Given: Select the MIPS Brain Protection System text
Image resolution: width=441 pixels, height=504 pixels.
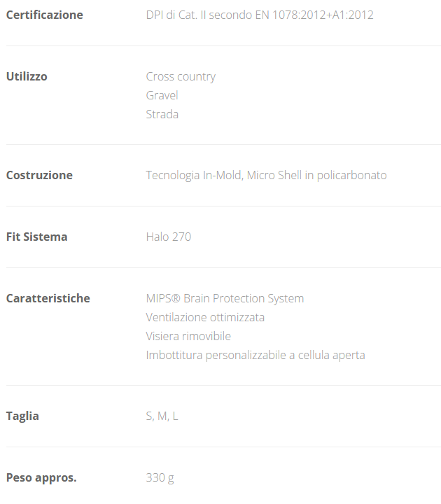Looking at the screenshot, I should coord(225,298).
